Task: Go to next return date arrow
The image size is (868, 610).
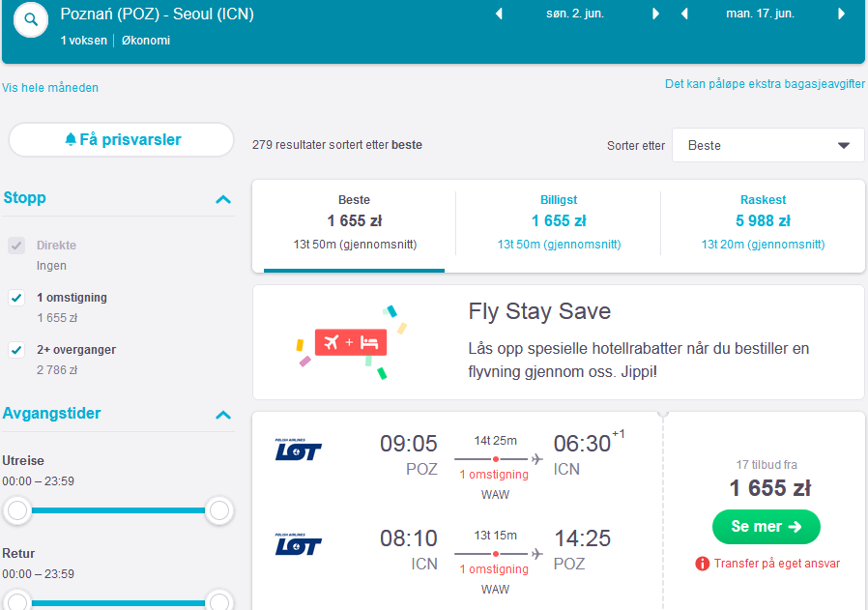Action: point(842,14)
